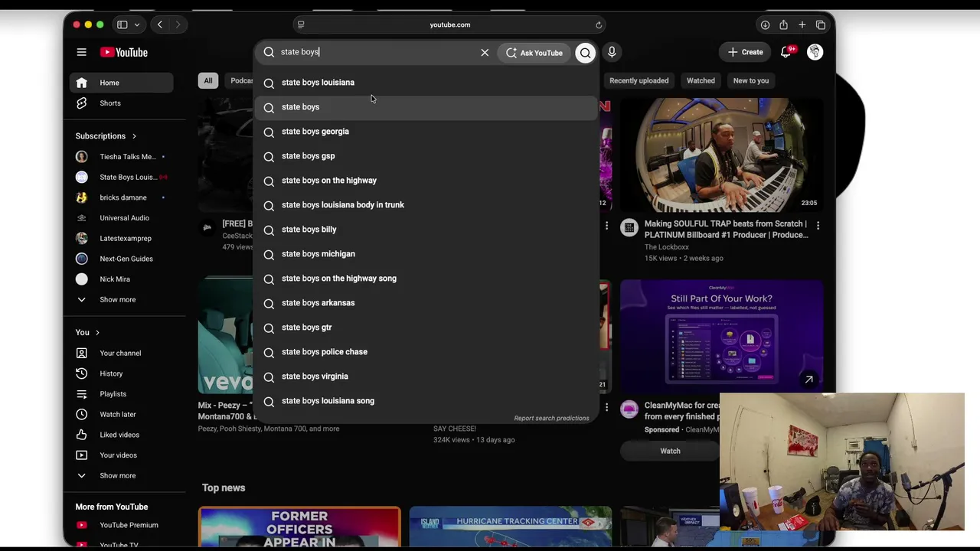Open the account avatar menu
980x551 pixels.
(815, 52)
